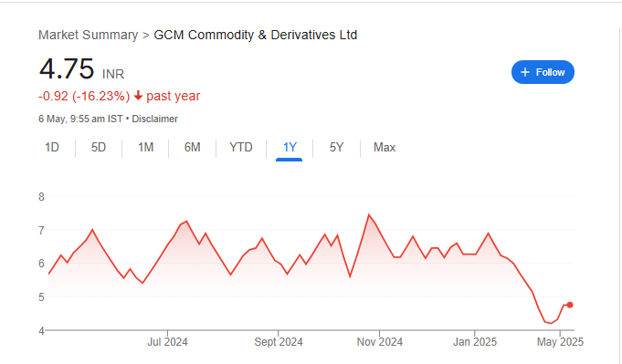The image size is (622, 364).
Task: Click the 8 label on the price axis
Action: [x=41, y=197]
